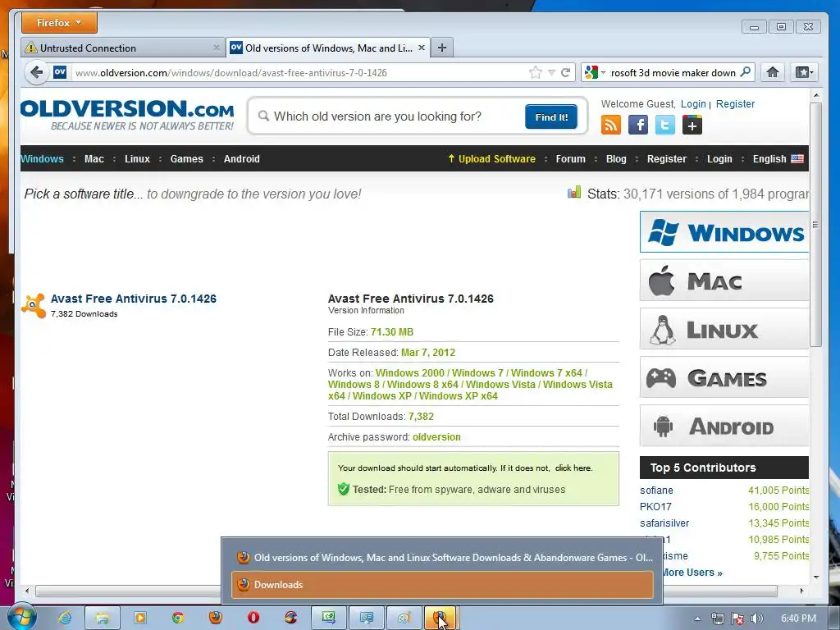Viewport: 840px width, 630px height.
Task: Open the English language selector
Action: (778, 158)
